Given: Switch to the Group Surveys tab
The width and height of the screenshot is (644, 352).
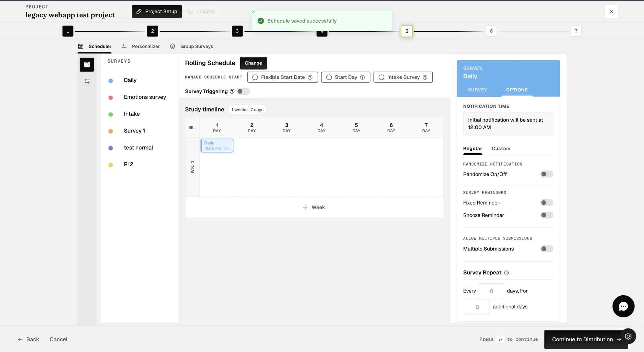Looking at the screenshot, I should tap(192, 46).
